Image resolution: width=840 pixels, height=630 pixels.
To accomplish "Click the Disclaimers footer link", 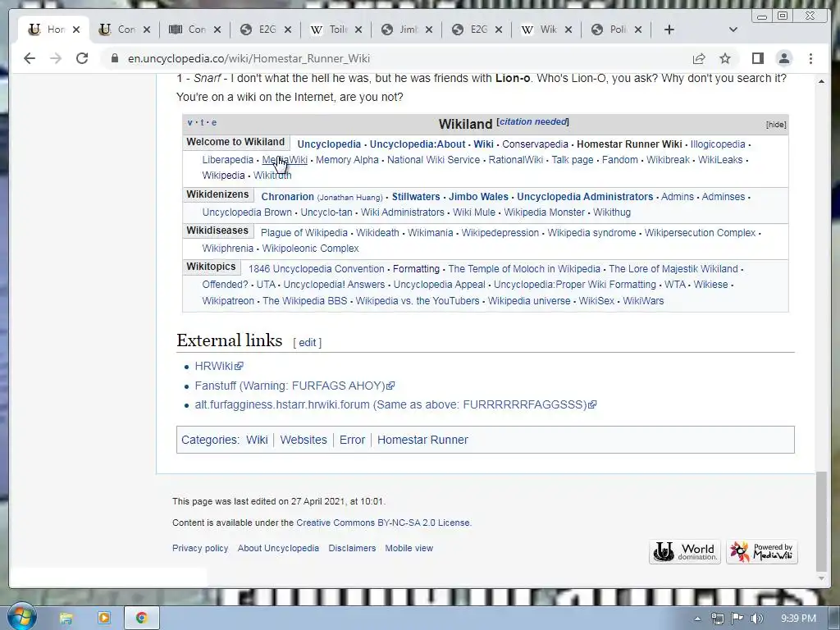I will [352, 548].
